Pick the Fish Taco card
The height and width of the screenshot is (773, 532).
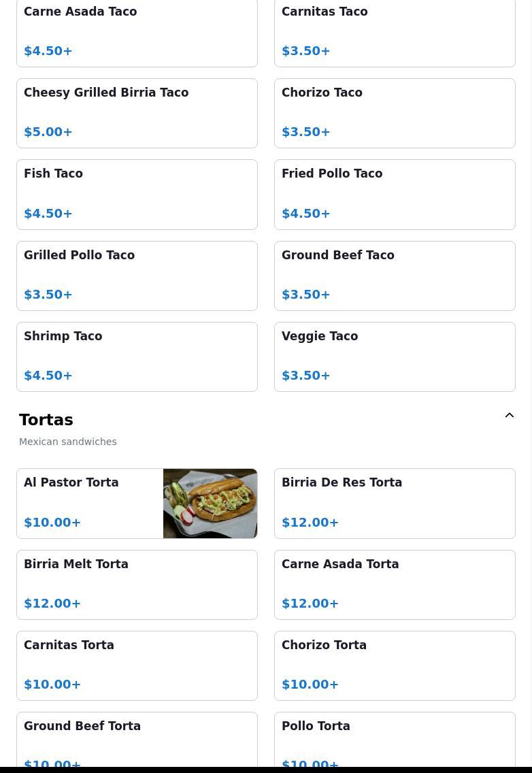[137, 195]
